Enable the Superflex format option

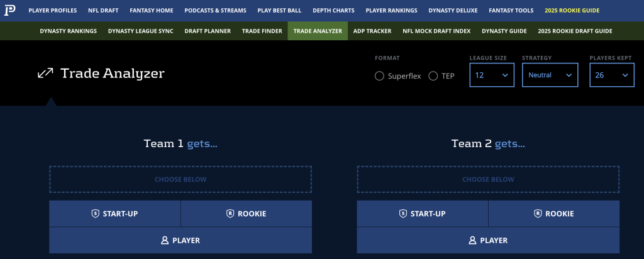tap(379, 76)
